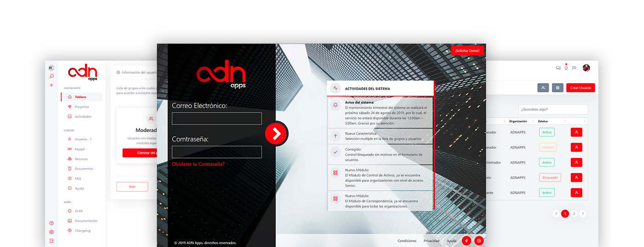This screenshot has height=247, width=644.
Task: Click the Correo Electrónico input field
Action: click(x=217, y=118)
